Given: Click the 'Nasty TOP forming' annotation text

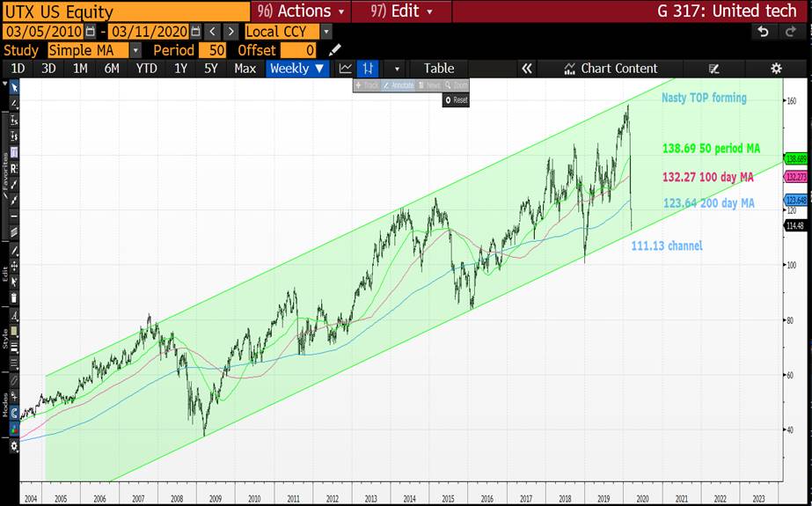Looking at the screenshot, I should 704,98.
